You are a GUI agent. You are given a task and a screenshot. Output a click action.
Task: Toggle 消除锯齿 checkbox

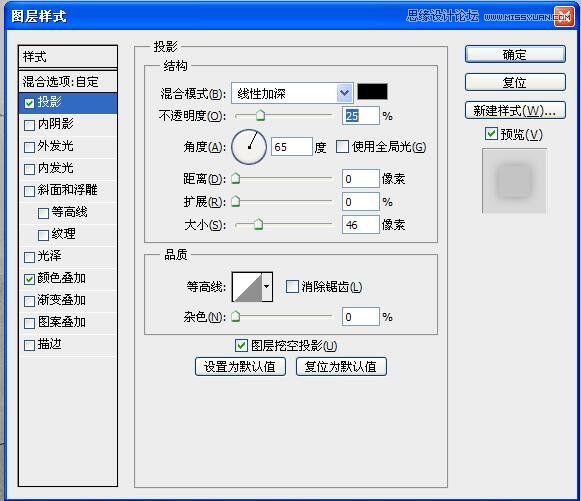click(x=292, y=286)
